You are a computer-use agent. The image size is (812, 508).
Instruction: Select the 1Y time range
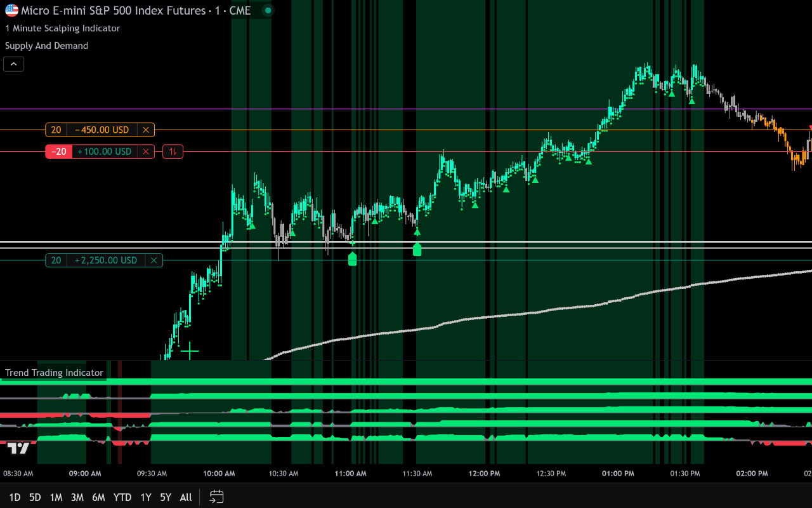(146, 497)
